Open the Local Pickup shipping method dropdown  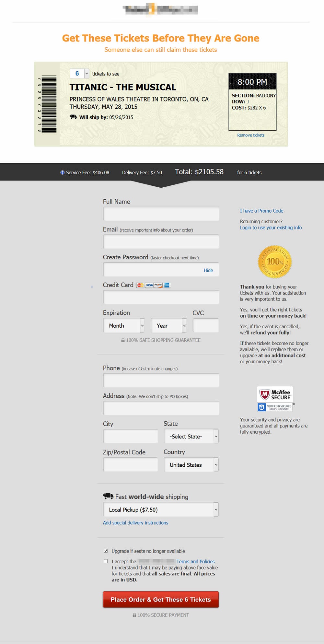tap(161, 509)
